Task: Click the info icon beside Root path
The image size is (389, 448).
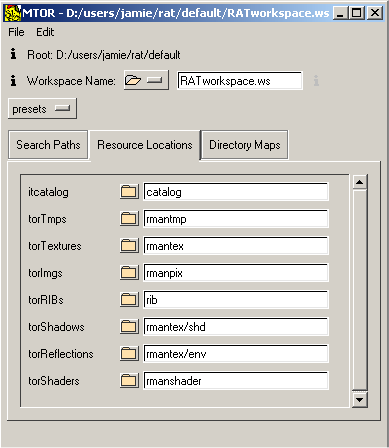Action: point(13,54)
